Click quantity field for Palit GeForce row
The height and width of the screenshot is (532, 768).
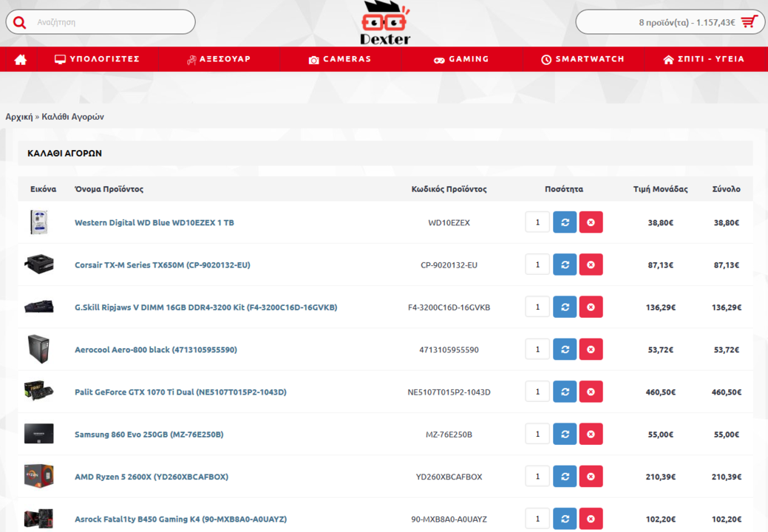(x=537, y=392)
